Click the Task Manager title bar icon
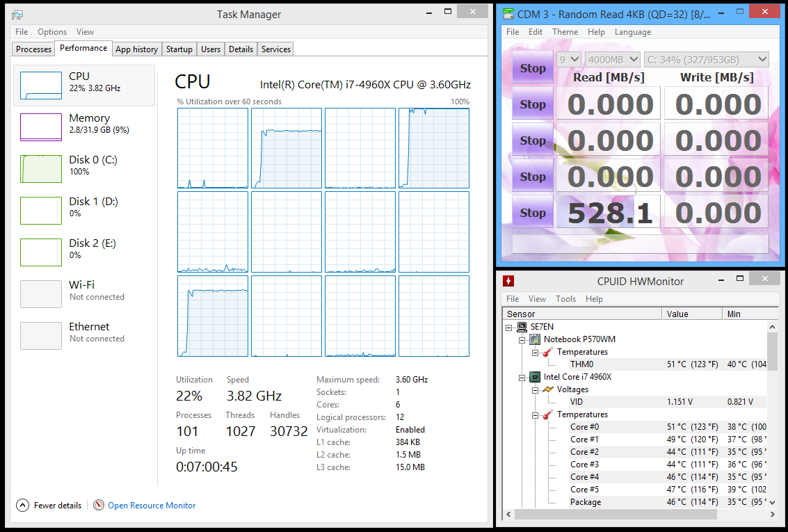This screenshot has width=788, height=532. [x=17, y=15]
